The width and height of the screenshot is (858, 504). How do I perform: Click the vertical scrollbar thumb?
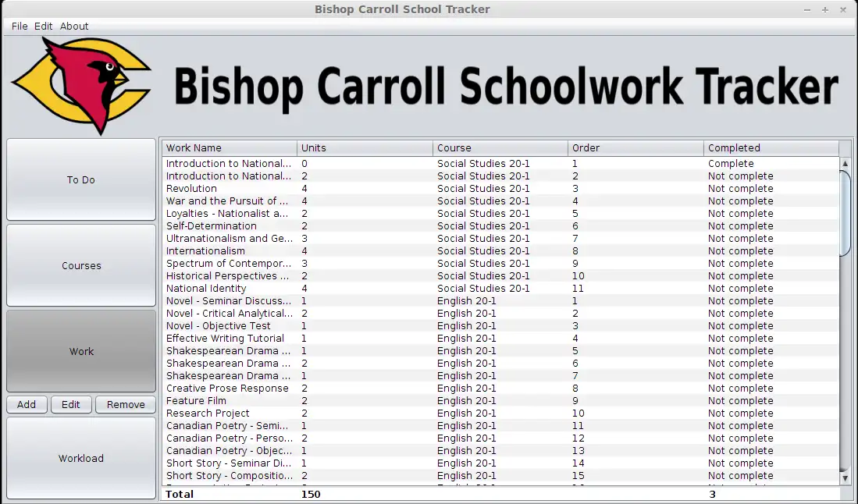[x=845, y=213]
